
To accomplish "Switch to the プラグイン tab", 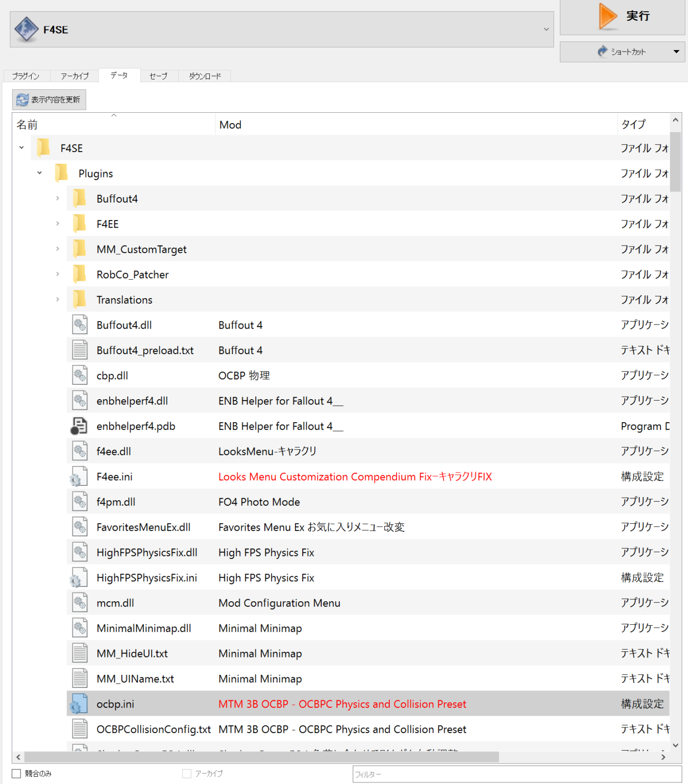I will pos(26,76).
